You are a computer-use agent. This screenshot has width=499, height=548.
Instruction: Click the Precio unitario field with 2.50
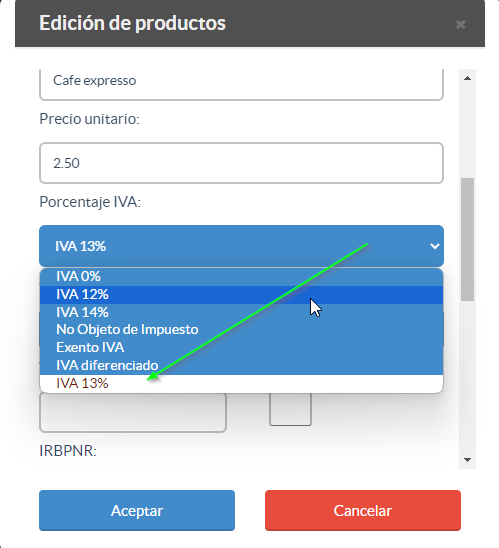point(241,163)
